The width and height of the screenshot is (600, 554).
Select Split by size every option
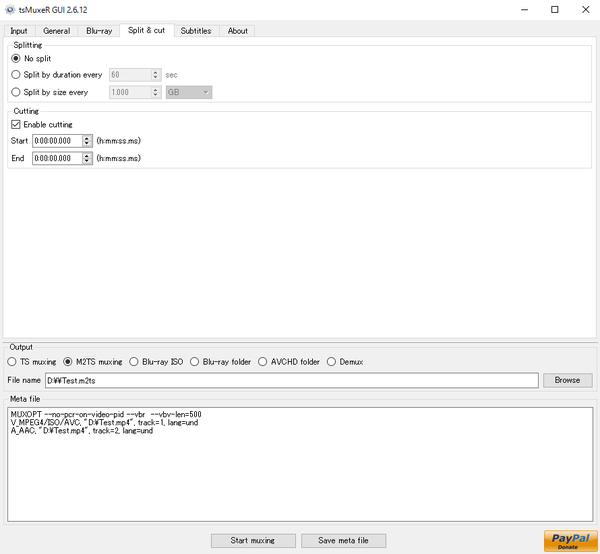(x=16, y=92)
